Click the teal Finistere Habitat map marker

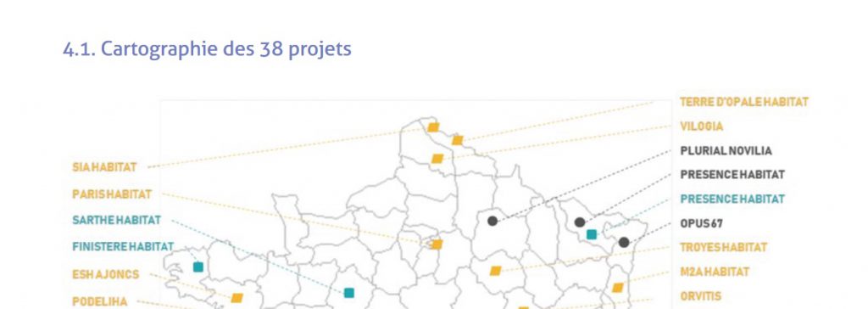pyautogui.click(x=198, y=267)
